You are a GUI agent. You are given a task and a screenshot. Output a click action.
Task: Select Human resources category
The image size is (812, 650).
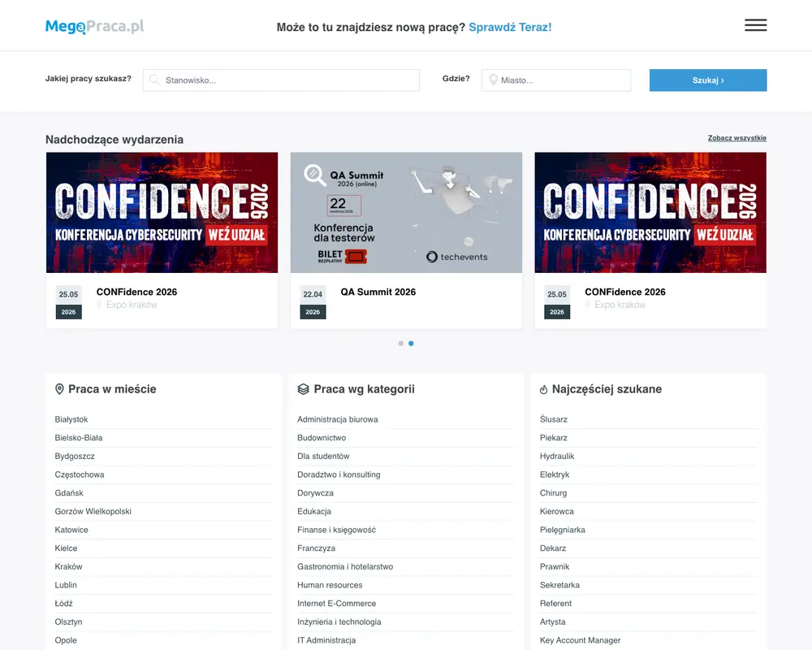pos(330,585)
